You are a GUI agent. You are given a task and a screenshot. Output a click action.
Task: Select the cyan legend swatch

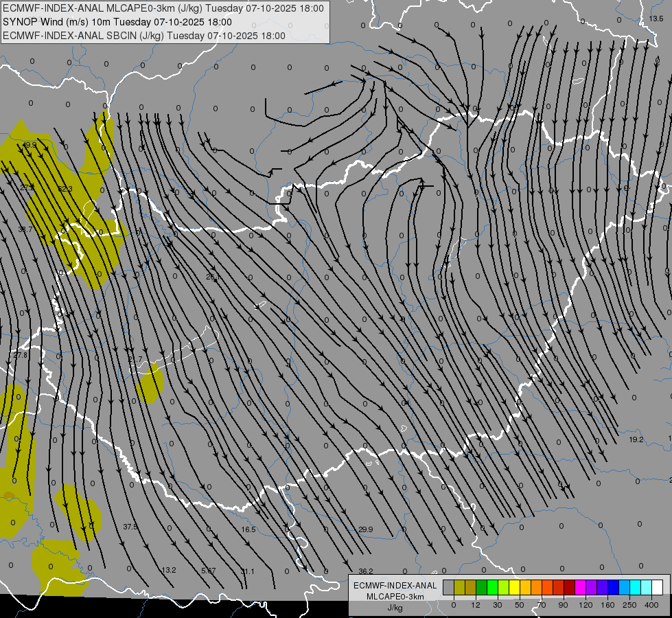(636, 587)
